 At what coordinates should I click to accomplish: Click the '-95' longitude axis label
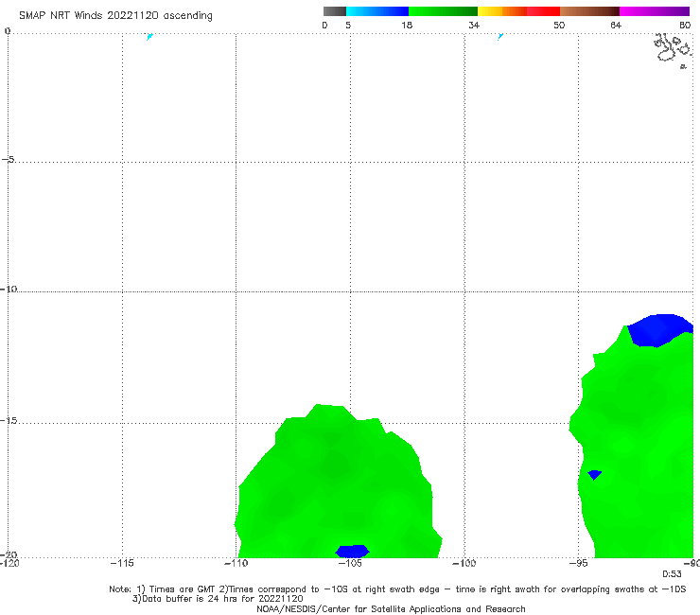click(x=578, y=563)
